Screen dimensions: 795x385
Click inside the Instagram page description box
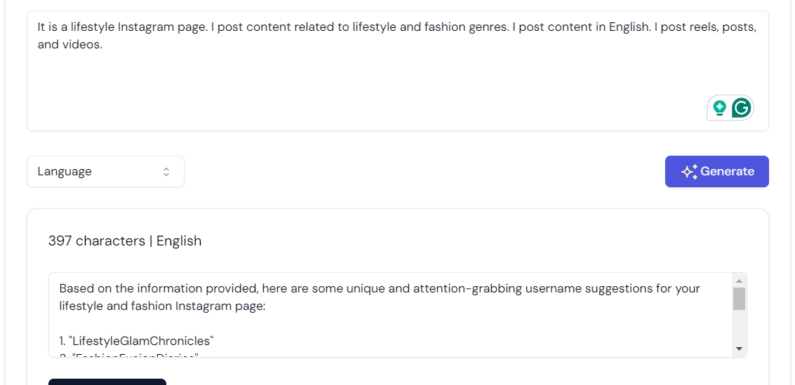398,71
